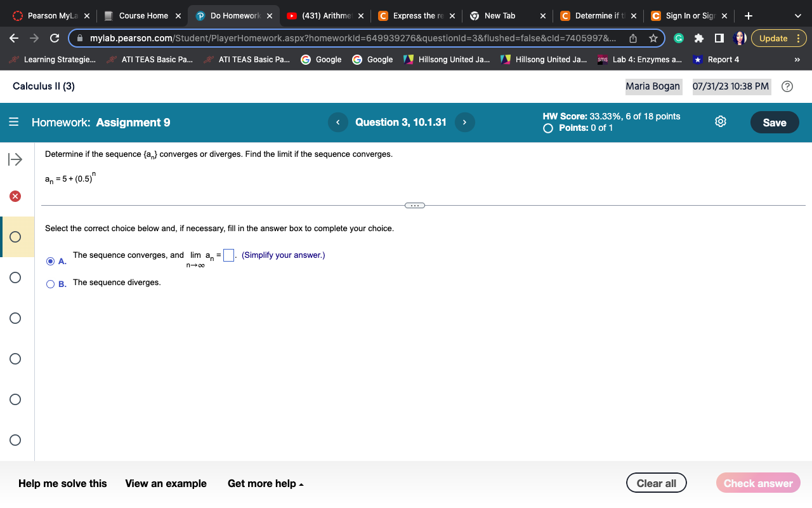Screen dimensions: 812x508
Task: Click Help me solve this
Action: [x=63, y=484]
